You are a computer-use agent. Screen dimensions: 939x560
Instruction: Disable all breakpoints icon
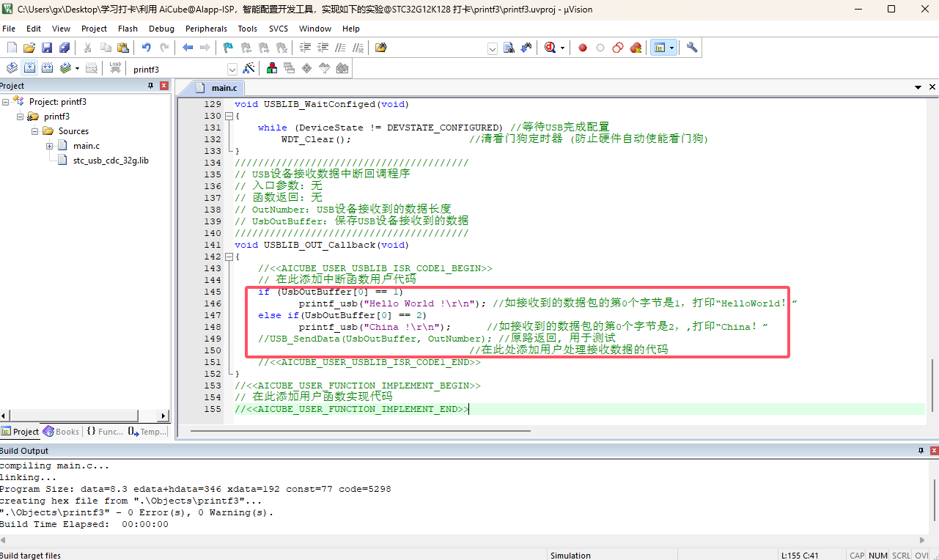(618, 48)
